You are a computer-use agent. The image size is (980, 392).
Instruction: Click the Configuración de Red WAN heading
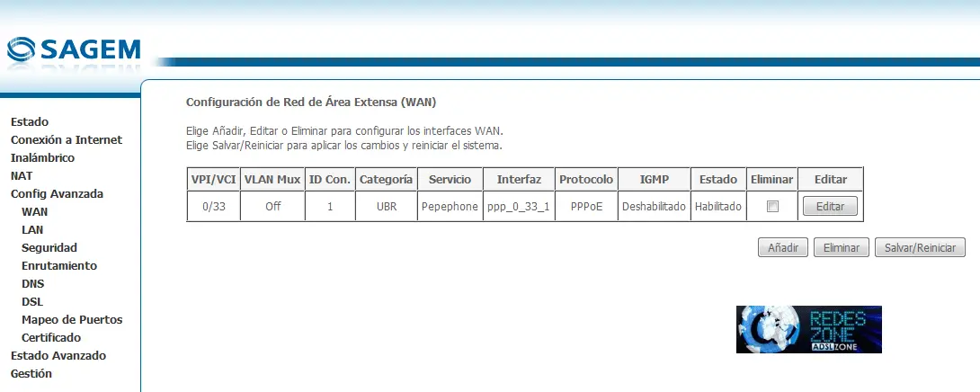311,102
